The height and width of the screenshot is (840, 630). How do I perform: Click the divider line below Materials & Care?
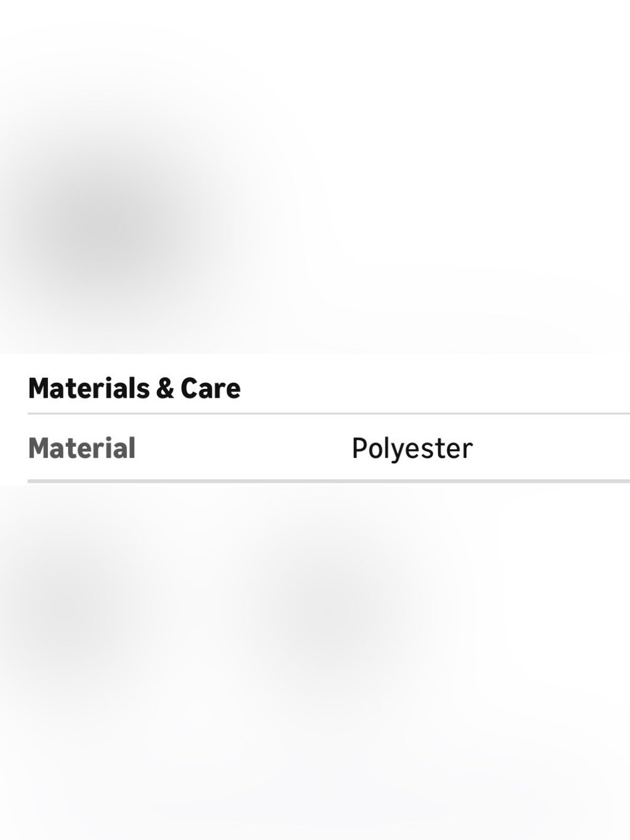[329, 414]
